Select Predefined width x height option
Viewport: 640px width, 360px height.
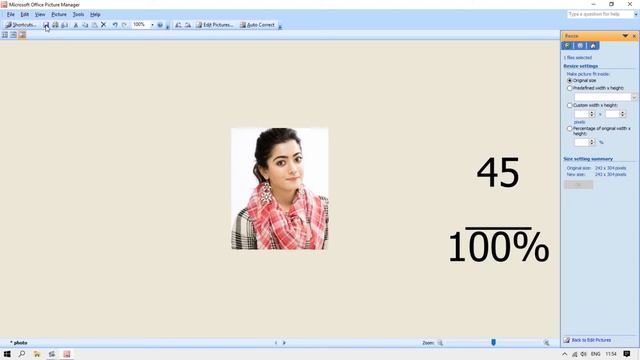click(570, 88)
